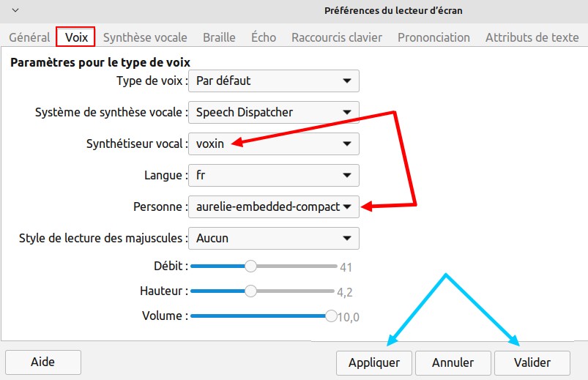This screenshot has width=588, height=380.
Task: Switch to the Général tab
Action: (29, 37)
